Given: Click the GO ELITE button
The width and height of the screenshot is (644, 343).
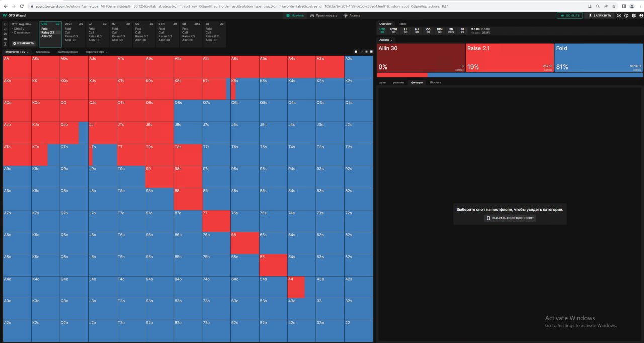Looking at the screenshot, I should (x=570, y=16).
